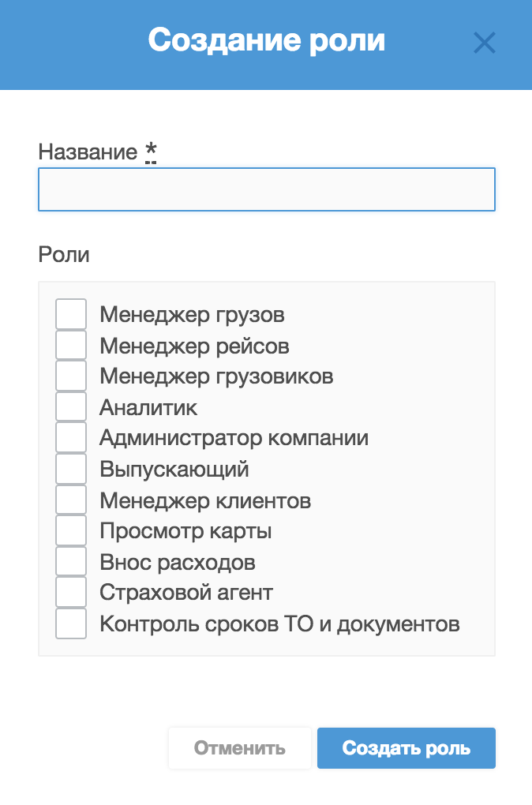Select the Внос расходов checkbox
Screen dimensions: 532x805
point(71,563)
